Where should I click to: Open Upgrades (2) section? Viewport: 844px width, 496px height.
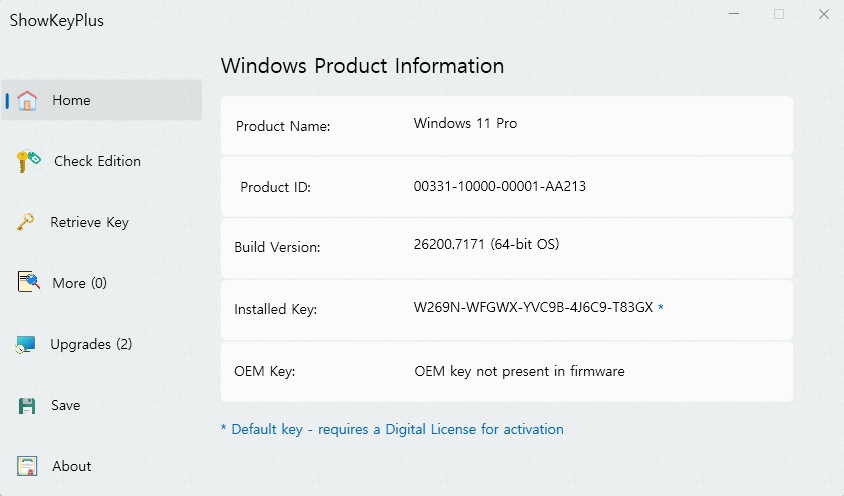tap(91, 345)
